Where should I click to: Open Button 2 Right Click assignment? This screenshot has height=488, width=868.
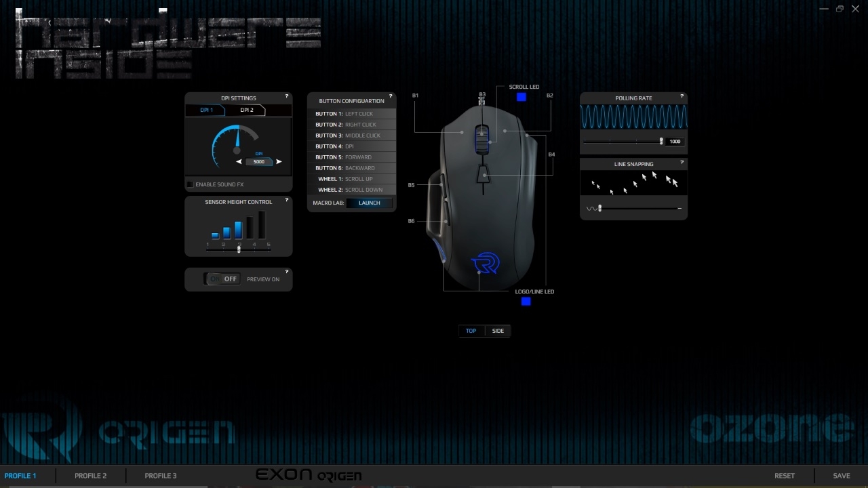click(x=351, y=125)
